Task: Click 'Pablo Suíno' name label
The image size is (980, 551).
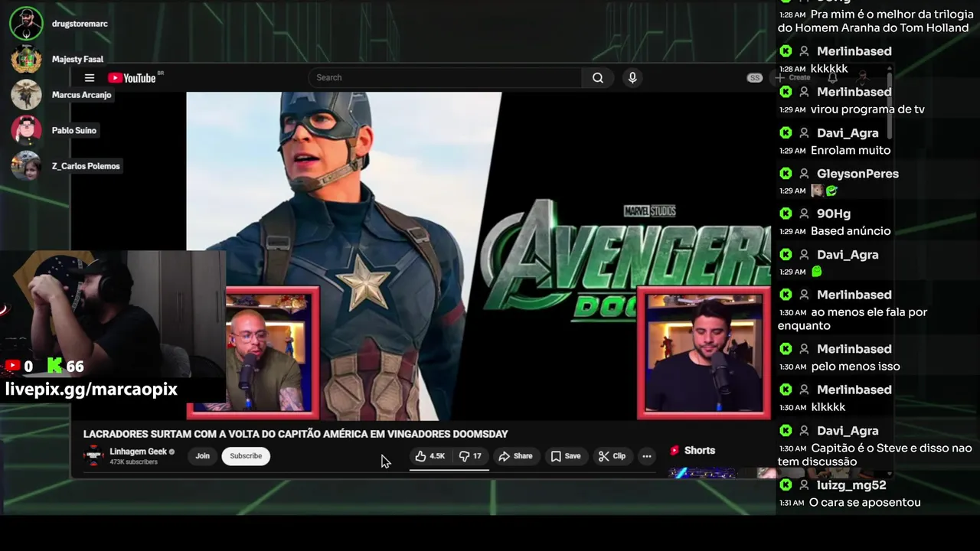Action: pyautogui.click(x=74, y=130)
